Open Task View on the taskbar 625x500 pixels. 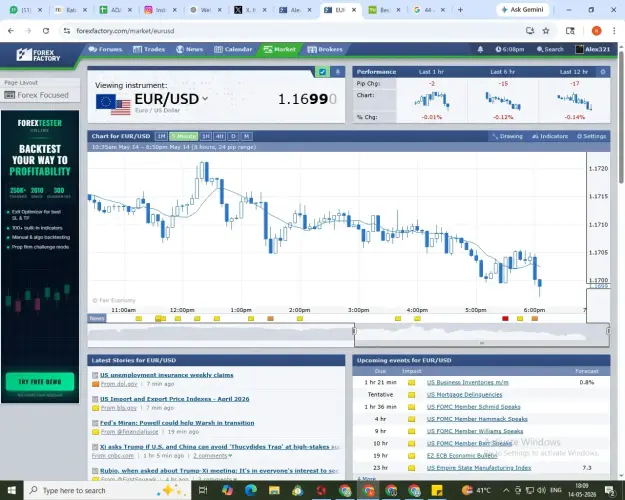(x=202, y=490)
